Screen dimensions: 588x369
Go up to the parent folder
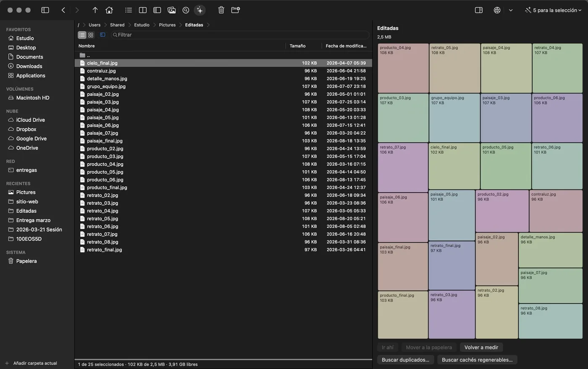(95, 10)
